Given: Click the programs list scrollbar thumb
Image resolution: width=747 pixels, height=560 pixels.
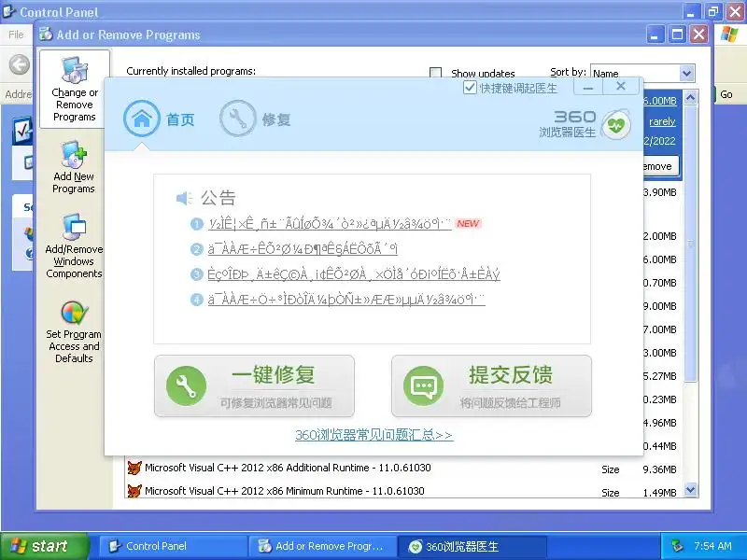Looking at the screenshot, I should [x=690, y=243].
